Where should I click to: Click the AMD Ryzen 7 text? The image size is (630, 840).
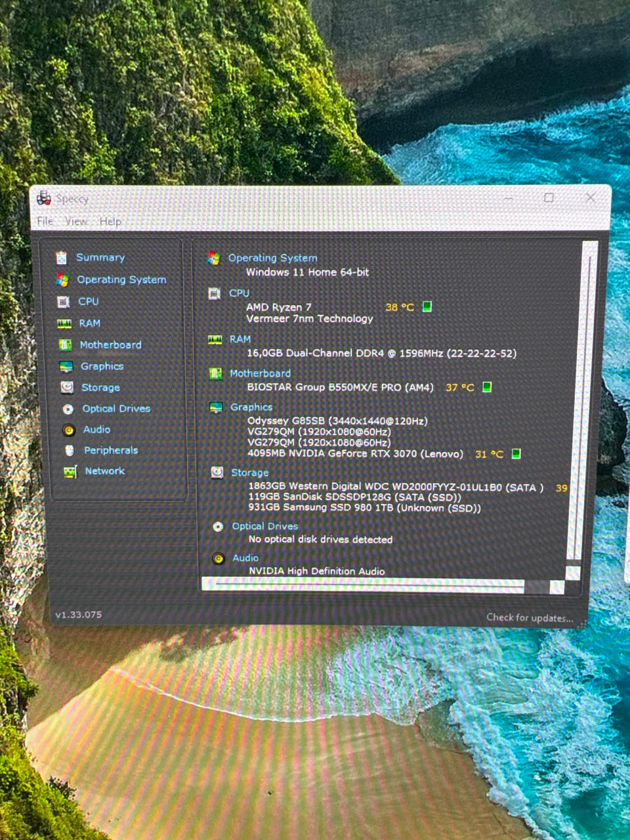click(x=279, y=307)
